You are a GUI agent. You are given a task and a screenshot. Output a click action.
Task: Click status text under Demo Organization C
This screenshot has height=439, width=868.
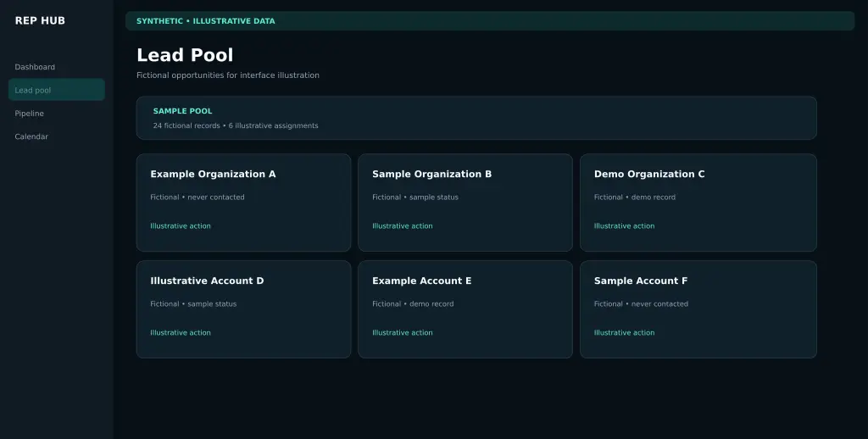click(634, 197)
